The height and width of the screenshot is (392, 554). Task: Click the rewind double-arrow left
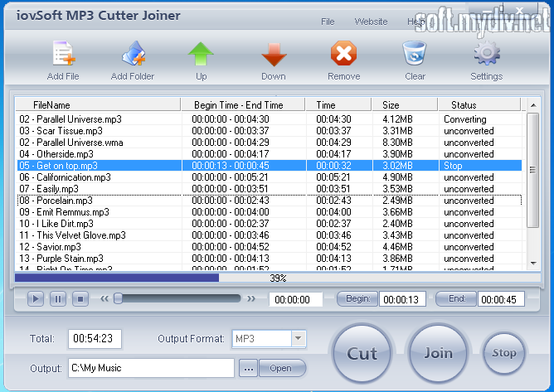pos(104,299)
